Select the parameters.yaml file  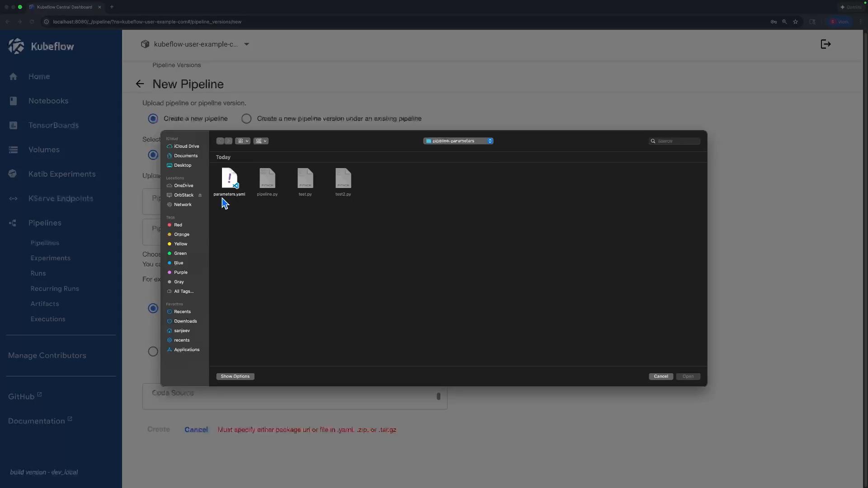[x=229, y=182]
